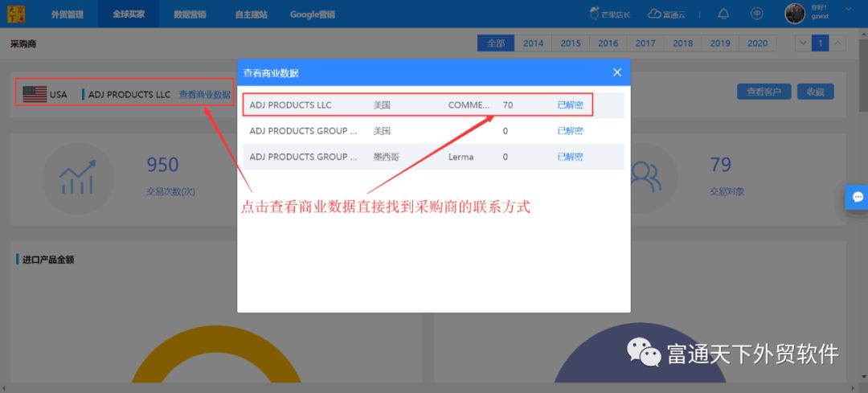Click the value 70 in dialog
This screenshot has width=868, height=393.
click(508, 104)
